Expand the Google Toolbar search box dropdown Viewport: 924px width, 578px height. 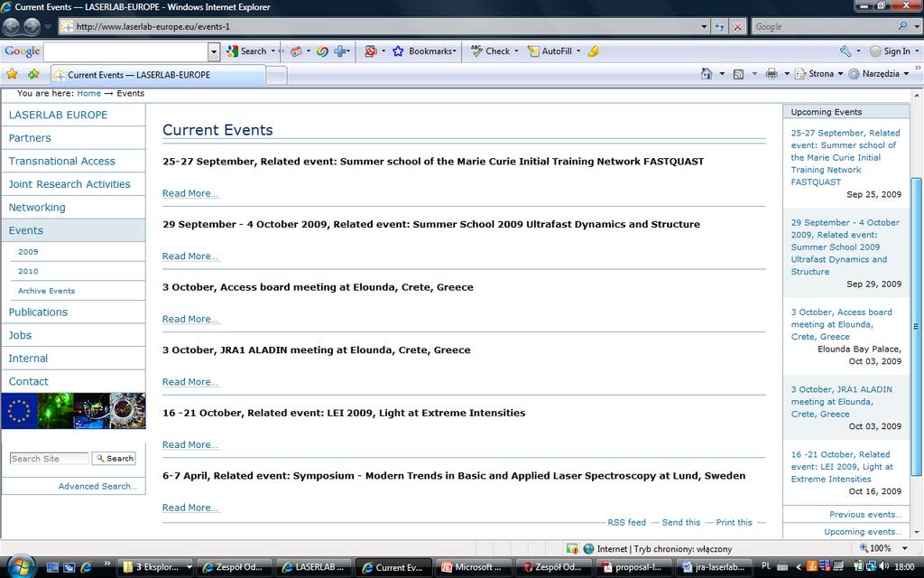[214, 51]
